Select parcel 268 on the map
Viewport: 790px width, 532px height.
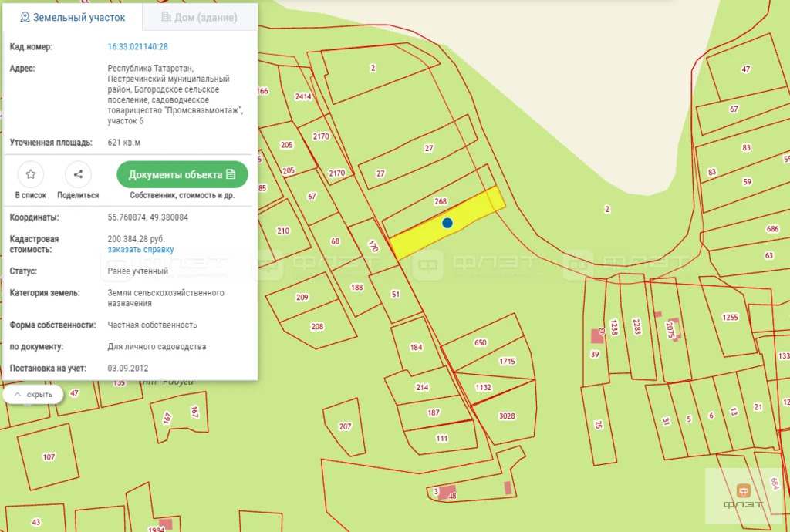(x=439, y=202)
